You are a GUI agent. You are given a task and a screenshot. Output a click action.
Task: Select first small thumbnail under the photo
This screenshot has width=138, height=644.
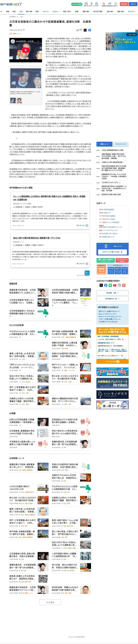point(13,100)
